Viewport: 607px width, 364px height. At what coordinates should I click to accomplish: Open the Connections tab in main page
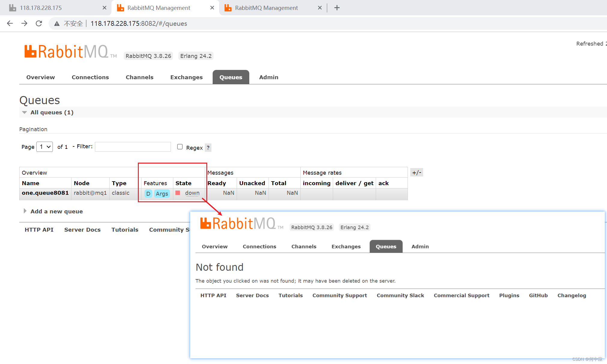[90, 77]
